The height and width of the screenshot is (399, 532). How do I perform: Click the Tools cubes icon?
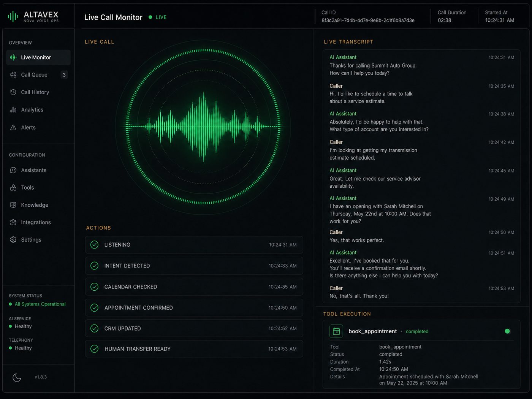click(x=13, y=188)
